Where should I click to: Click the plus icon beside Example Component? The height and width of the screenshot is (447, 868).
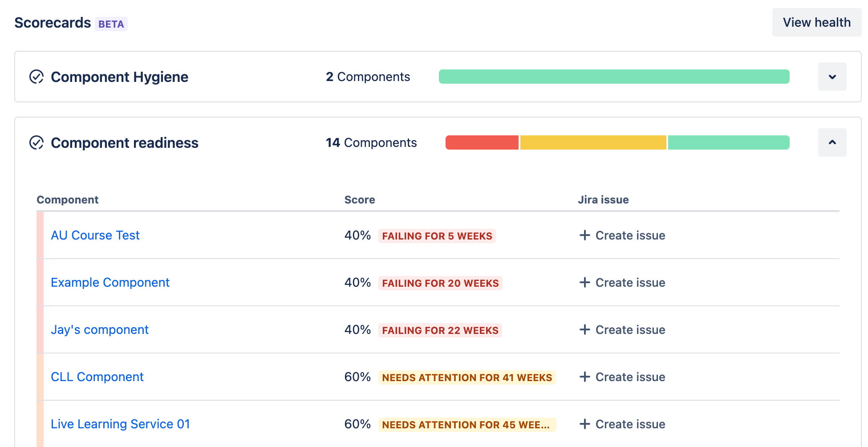click(584, 282)
